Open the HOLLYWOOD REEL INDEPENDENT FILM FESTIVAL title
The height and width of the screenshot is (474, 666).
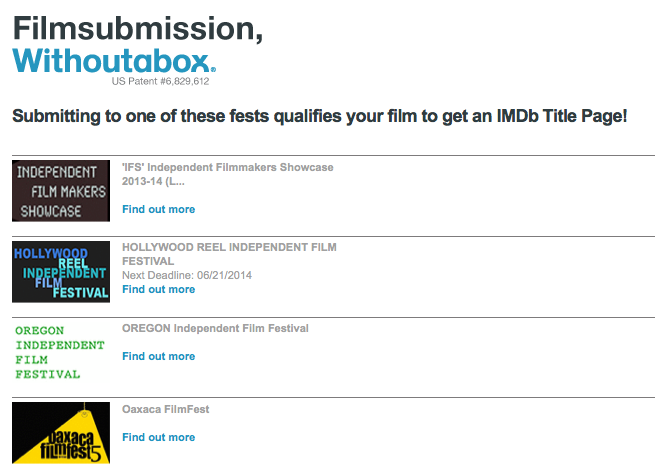[229, 254]
